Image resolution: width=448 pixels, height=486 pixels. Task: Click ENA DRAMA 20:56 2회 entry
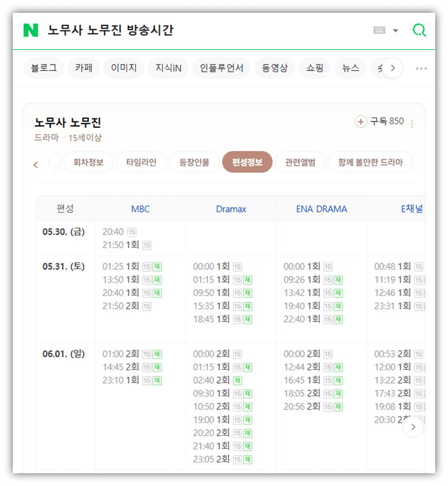pyautogui.click(x=313, y=407)
